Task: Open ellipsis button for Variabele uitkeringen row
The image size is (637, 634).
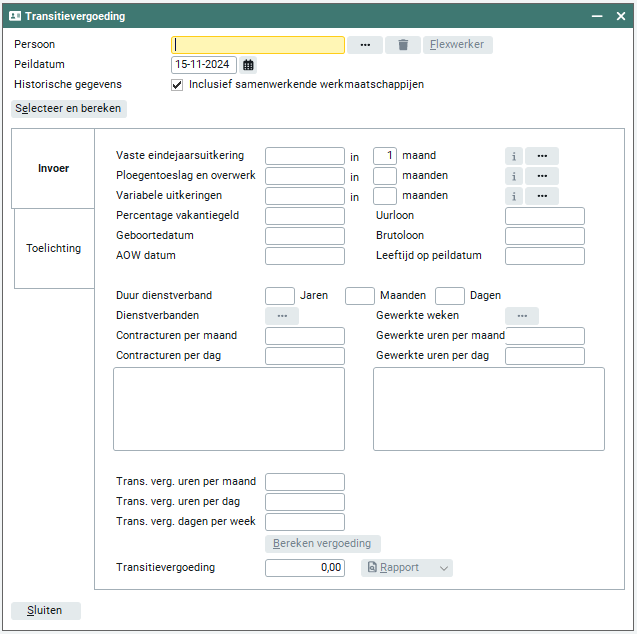Action: pos(542,196)
